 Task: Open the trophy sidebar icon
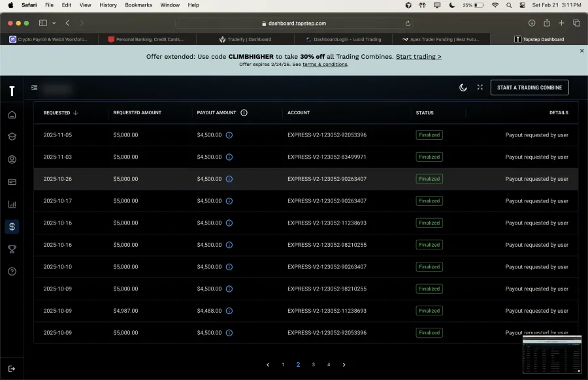12,249
